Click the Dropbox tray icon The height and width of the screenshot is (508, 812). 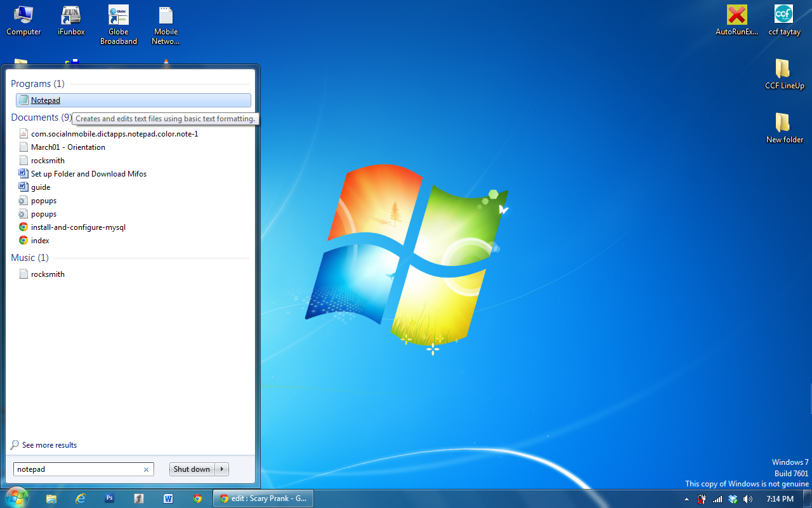[733, 499]
